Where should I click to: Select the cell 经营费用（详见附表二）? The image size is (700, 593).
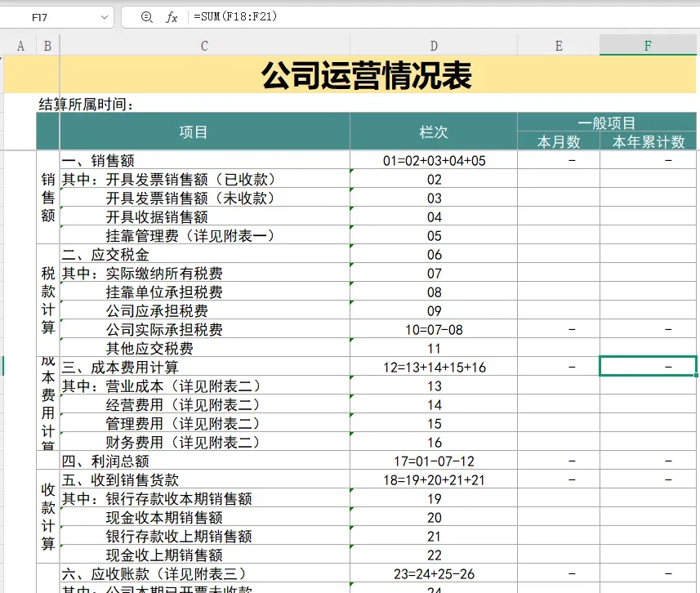click(x=205, y=404)
